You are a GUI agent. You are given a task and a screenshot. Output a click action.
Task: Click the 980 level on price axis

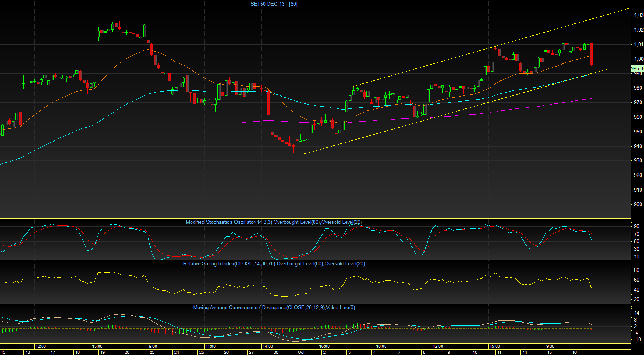638,88
